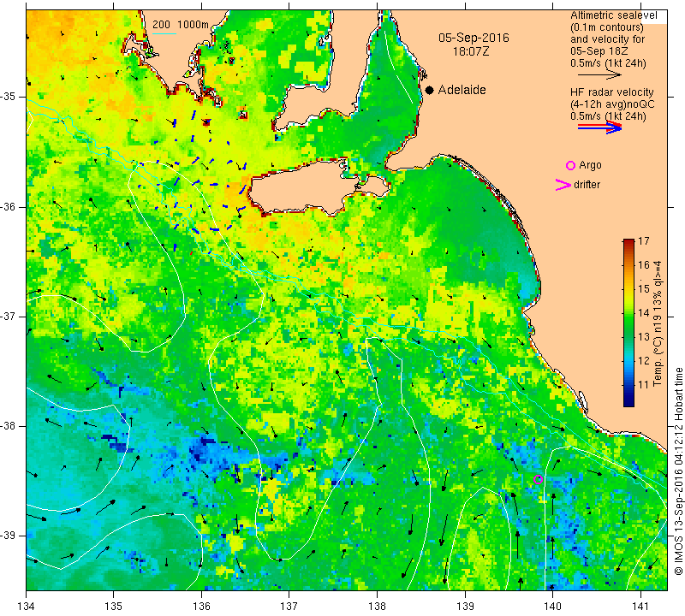
Task: Click the 11 value on temperature scale
Action: click(644, 385)
